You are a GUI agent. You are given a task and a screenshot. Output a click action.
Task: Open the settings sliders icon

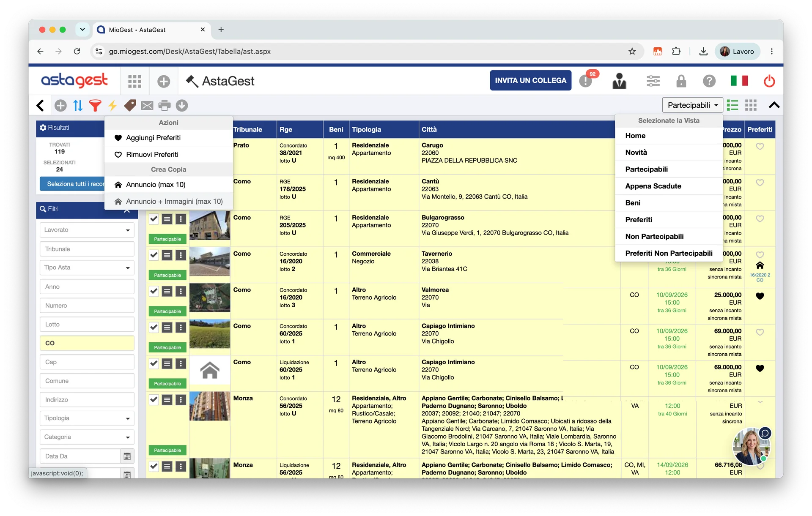[653, 81]
